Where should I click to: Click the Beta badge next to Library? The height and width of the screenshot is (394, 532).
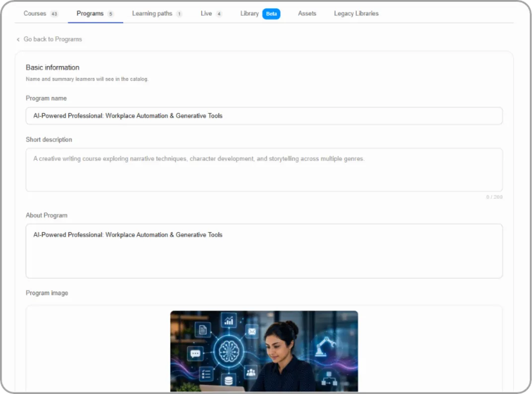[x=271, y=14]
